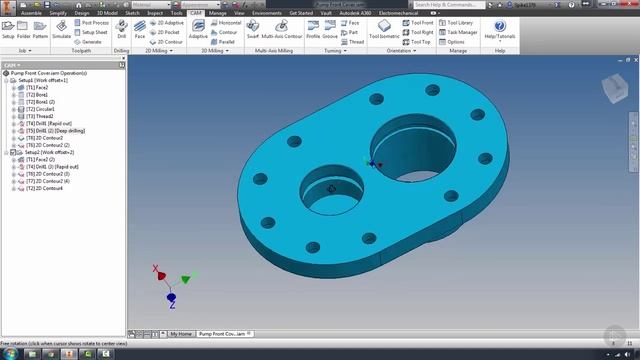The image size is (640, 360).
Task: Open the Windows Start button
Action: 9,353
